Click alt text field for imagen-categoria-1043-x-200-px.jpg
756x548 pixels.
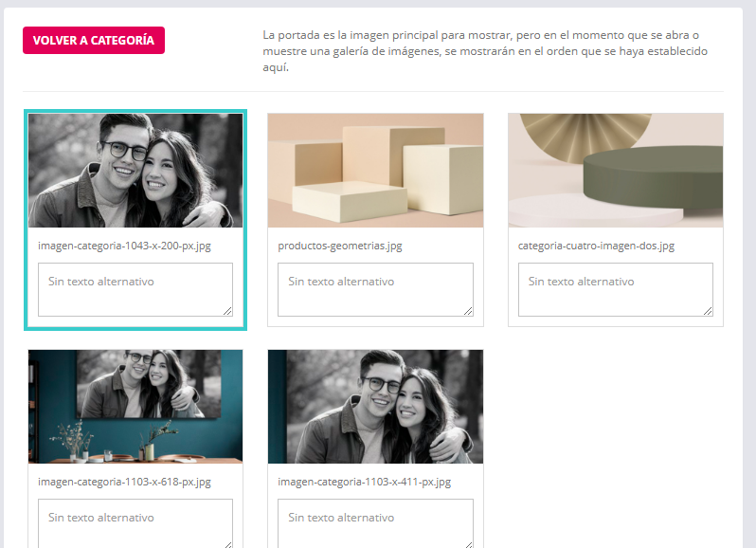point(135,289)
